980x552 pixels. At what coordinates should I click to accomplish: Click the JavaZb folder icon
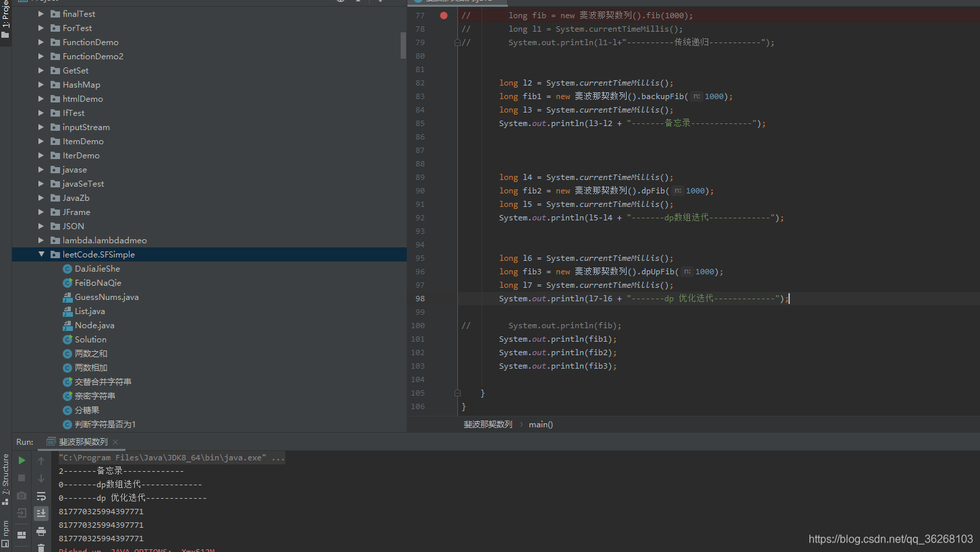pyautogui.click(x=55, y=198)
